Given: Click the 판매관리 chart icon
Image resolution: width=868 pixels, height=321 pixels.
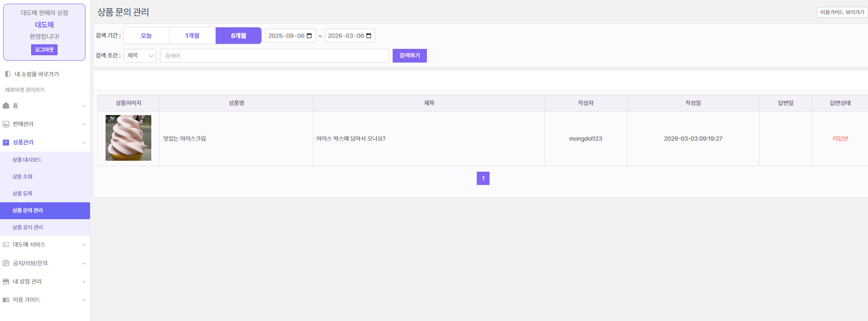Looking at the screenshot, I should tap(6, 124).
